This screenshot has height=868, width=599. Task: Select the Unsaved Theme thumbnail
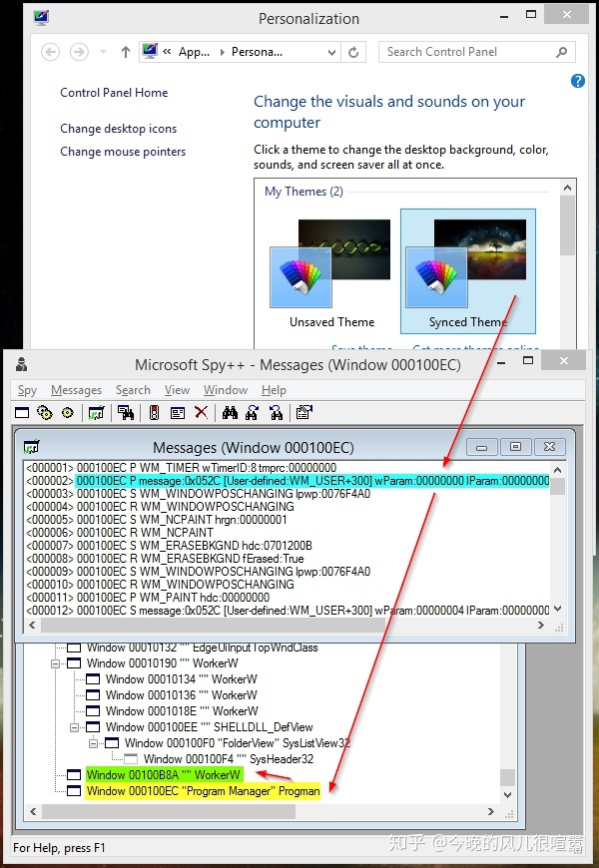331,272
